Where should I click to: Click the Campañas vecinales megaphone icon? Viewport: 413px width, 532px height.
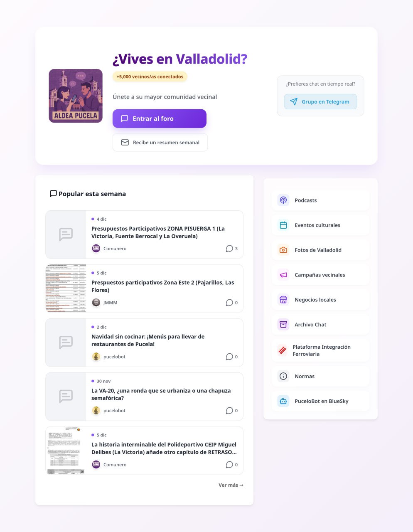[283, 275]
